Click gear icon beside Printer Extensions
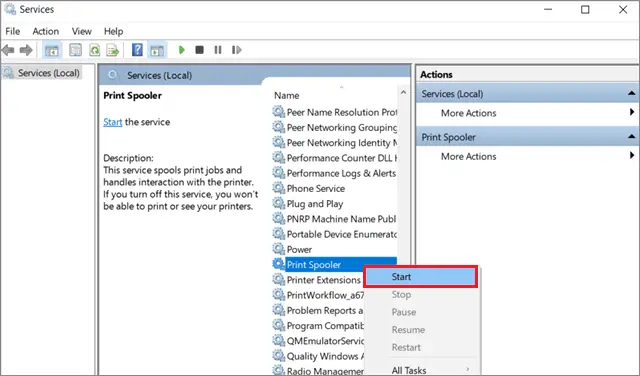Viewport: 640px width, 376px height. (x=279, y=280)
